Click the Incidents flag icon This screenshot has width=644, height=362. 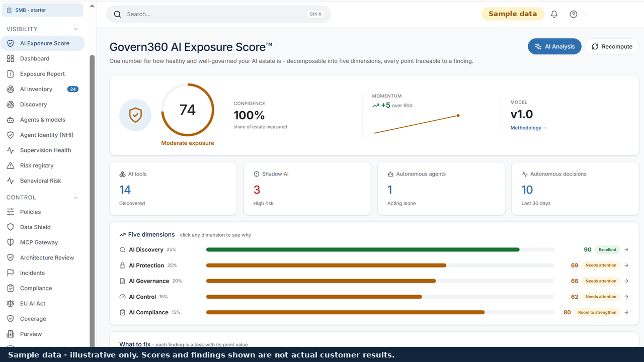10,273
